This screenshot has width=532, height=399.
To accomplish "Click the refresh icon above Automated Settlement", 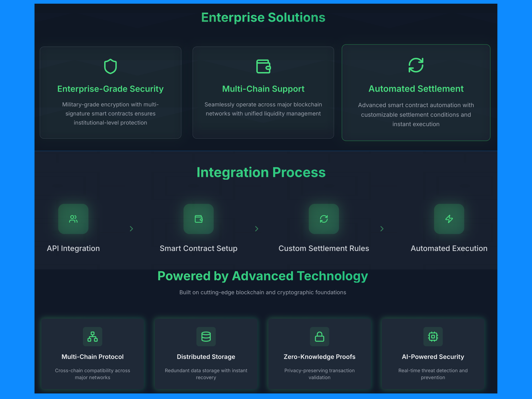I will tap(416, 65).
